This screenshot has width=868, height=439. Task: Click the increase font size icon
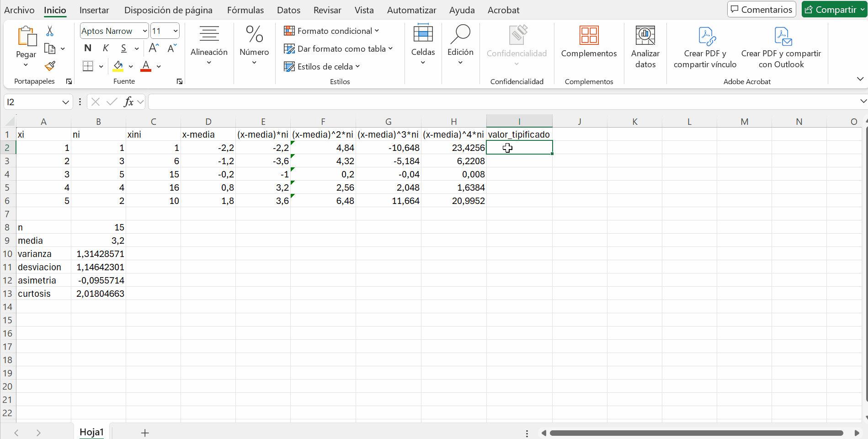tap(154, 48)
